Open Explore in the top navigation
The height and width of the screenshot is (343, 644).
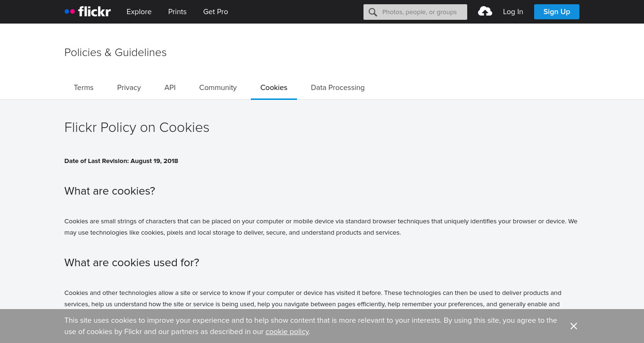click(x=139, y=12)
